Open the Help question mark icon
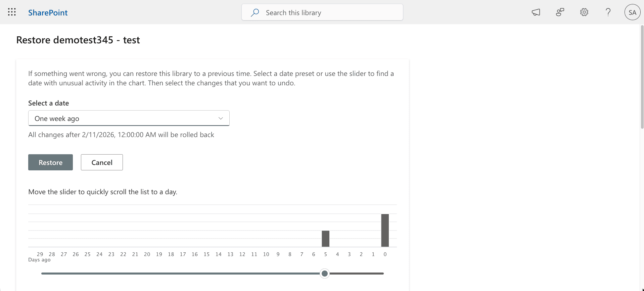This screenshot has width=644, height=291. pyautogui.click(x=608, y=12)
